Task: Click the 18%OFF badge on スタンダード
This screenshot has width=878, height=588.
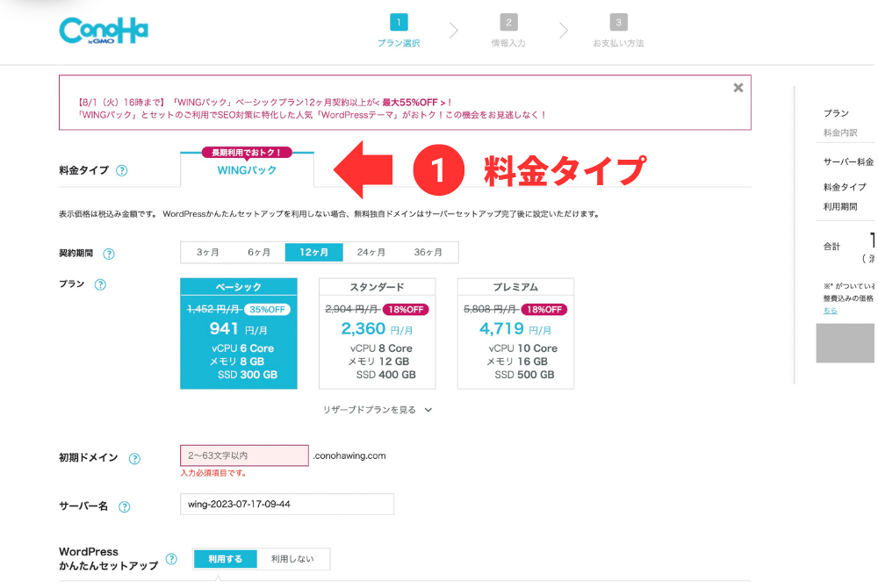Action: click(406, 310)
